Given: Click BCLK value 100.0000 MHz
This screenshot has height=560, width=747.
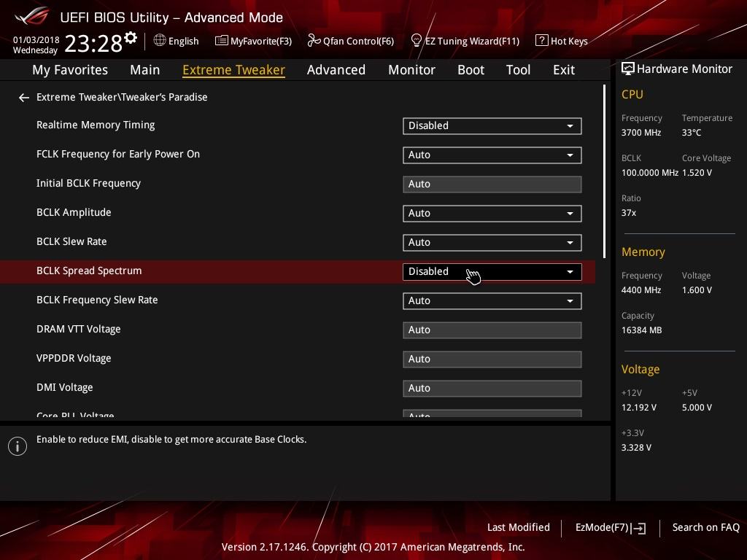Looking at the screenshot, I should coord(650,173).
